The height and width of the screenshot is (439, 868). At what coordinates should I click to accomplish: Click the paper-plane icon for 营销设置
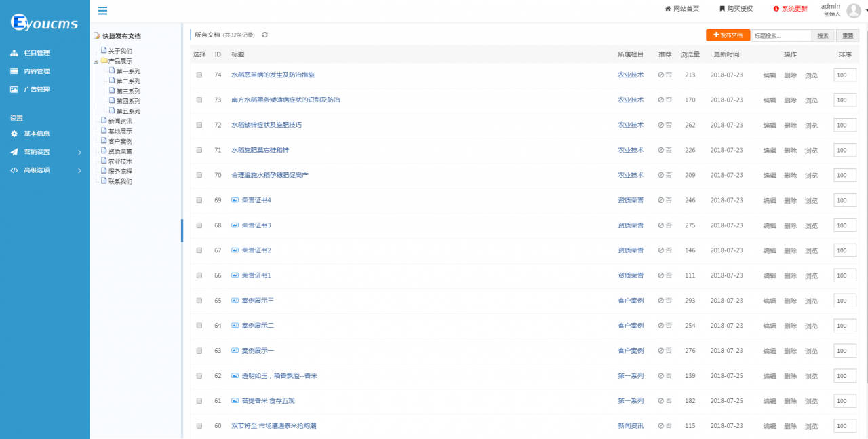[x=14, y=152]
